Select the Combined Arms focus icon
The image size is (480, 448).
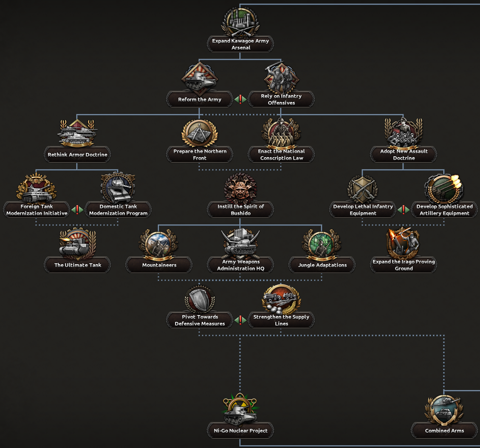444,409
